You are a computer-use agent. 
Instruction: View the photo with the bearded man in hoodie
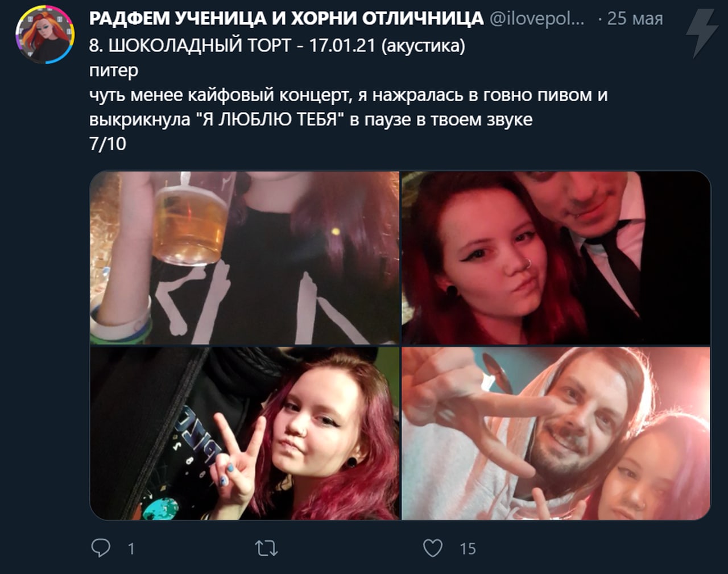tap(556, 433)
